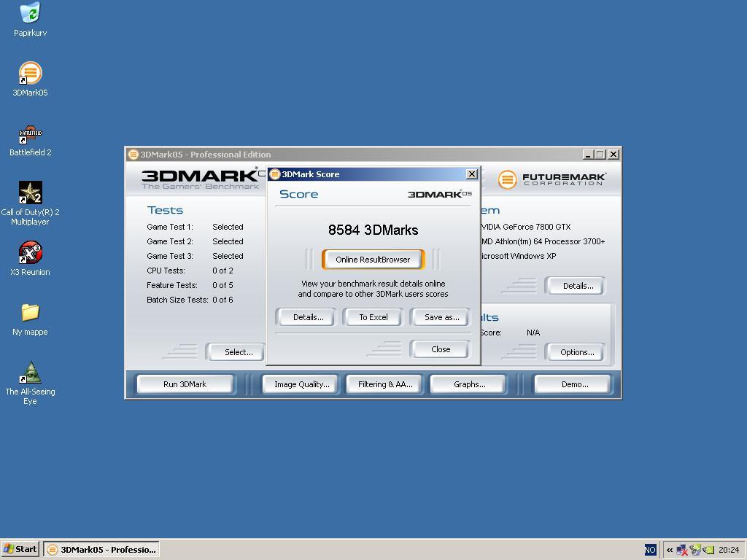
Task: Close the 3DMark Score dialog with X
Action: pos(472,174)
